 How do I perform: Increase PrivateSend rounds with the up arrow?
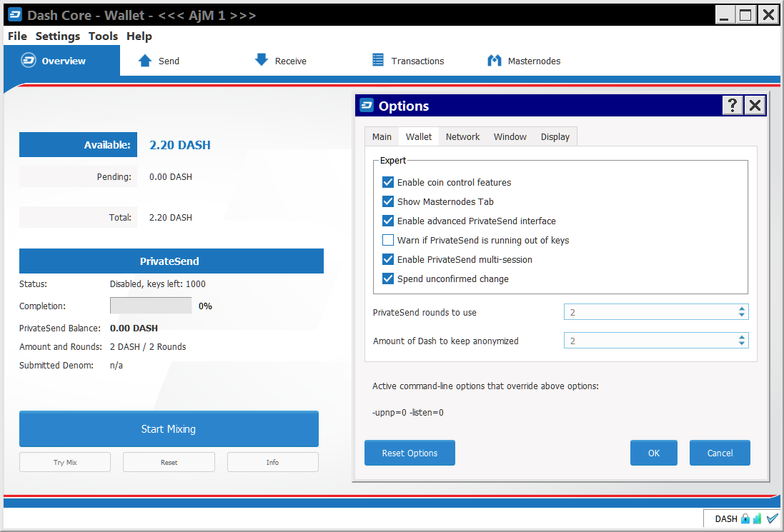[x=742, y=308]
